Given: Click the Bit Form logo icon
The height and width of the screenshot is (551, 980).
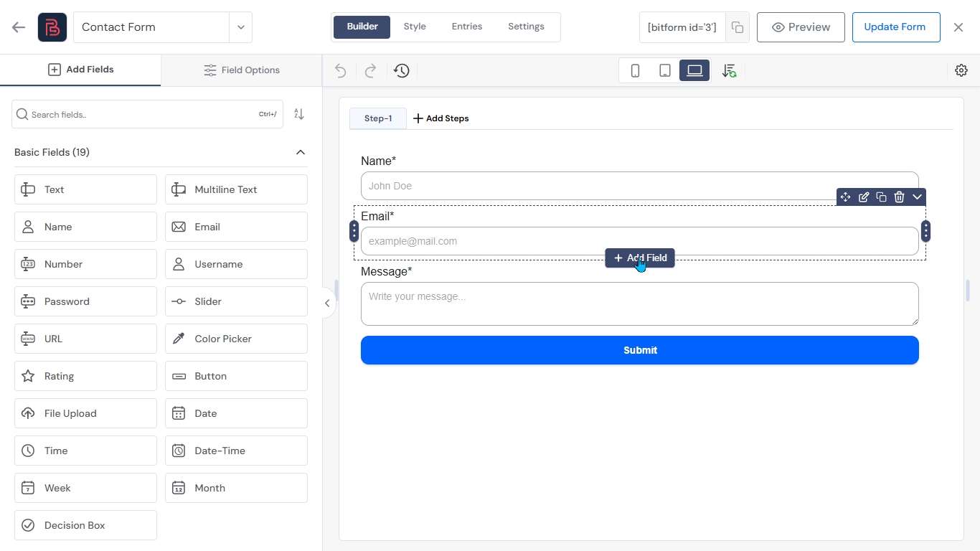Looking at the screenshot, I should pyautogui.click(x=52, y=27).
